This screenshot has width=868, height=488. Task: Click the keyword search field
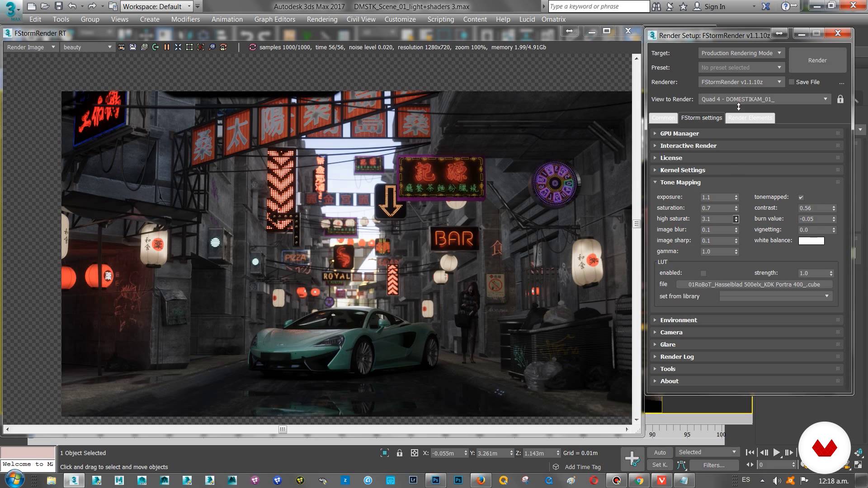coord(599,6)
